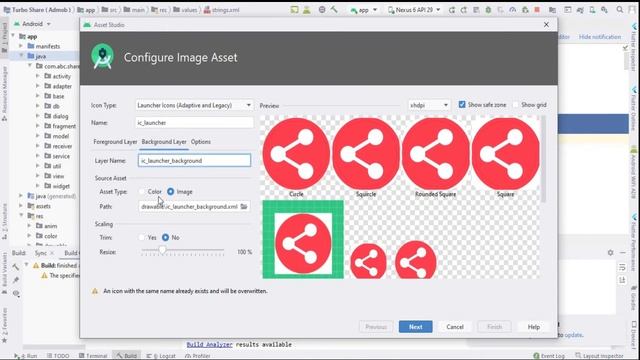Viewport: 640px width, 360px height.
Task: Click the Favorites star sidebar icon
Action: pyautogui.click(x=4, y=340)
